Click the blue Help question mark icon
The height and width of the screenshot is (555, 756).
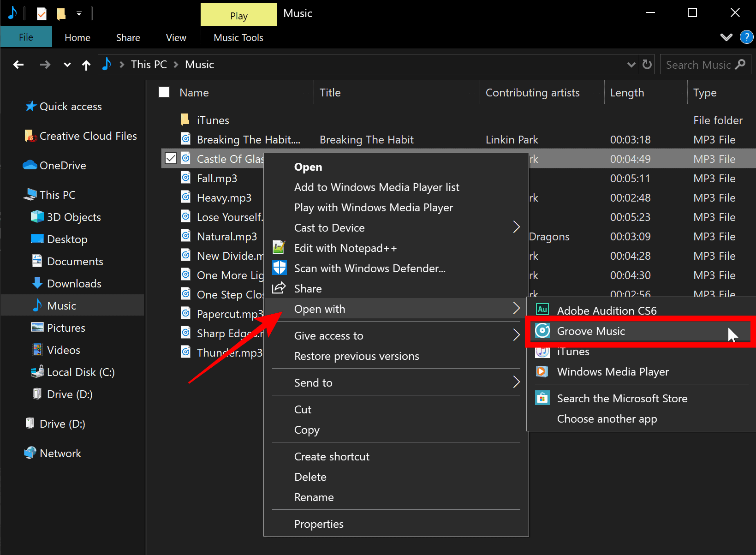point(746,37)
